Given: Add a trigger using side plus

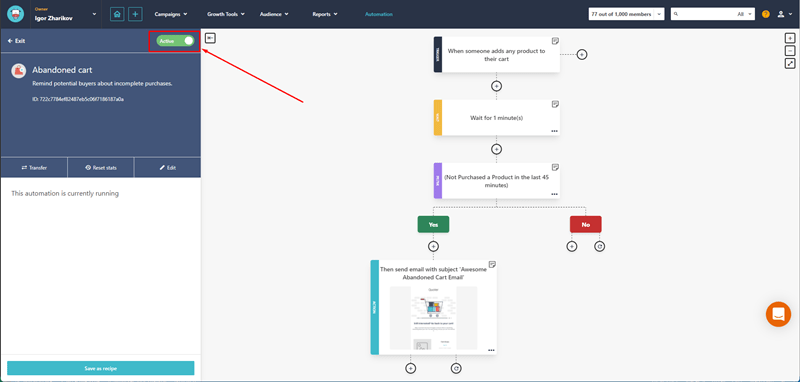Looking at the screenshot, I should (582, 54).
